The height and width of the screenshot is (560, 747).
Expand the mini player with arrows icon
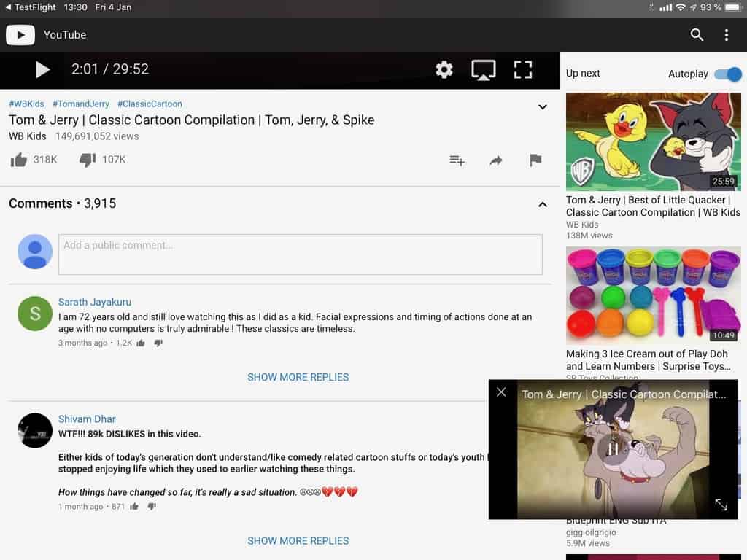pyautogui.click(x=721, y=505)
